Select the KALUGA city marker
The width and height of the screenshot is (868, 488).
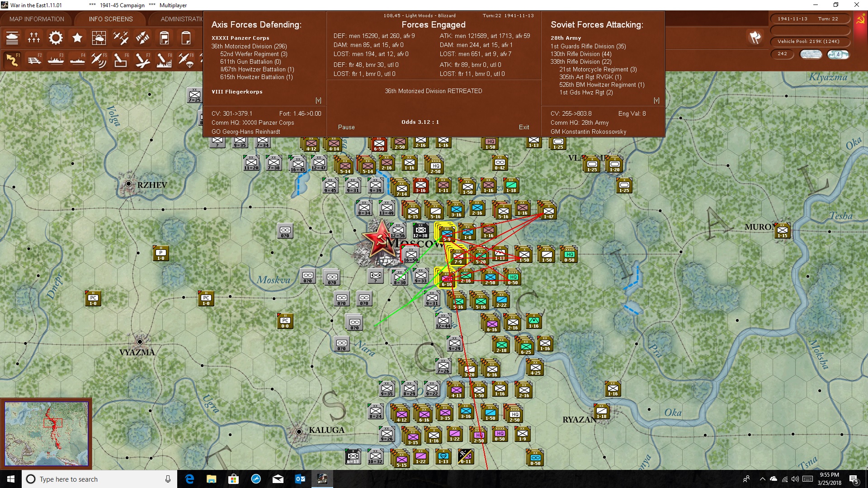coord(298,432)
